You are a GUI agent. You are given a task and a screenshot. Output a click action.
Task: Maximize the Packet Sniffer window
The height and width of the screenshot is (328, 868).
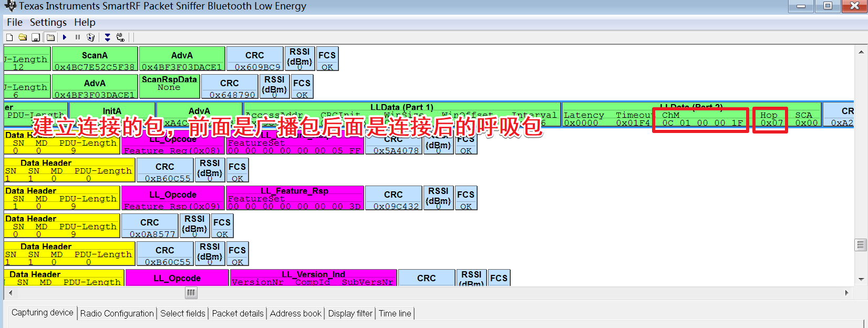click(828, 6)
